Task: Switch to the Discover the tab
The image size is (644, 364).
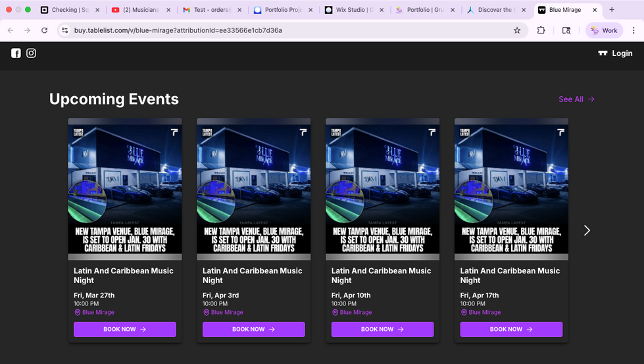Action: (x=496, y=10)
